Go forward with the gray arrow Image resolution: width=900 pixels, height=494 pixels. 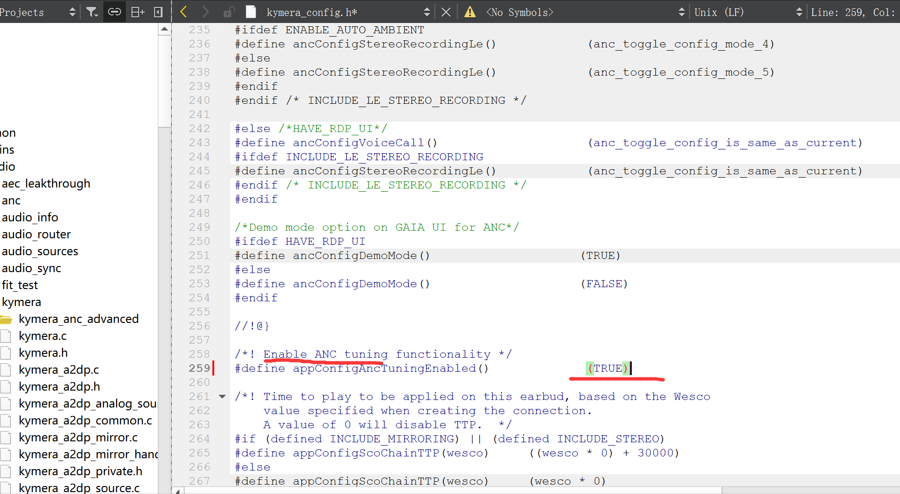point(205,11)
